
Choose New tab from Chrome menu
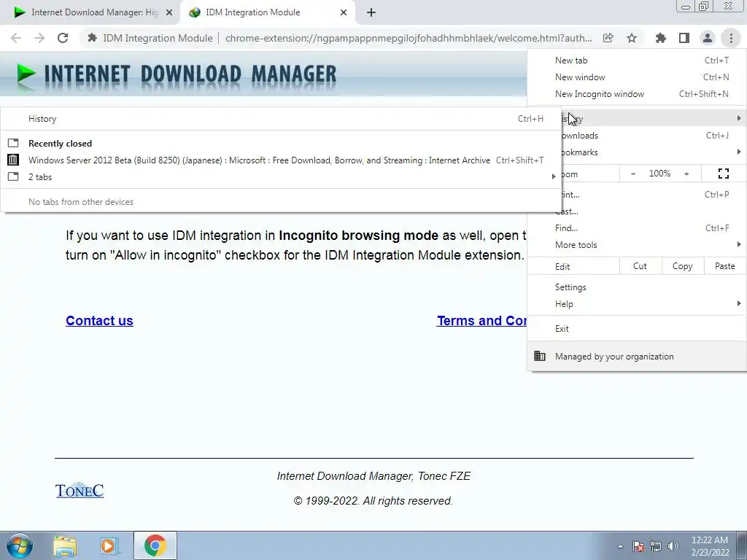tap(637, 61)
